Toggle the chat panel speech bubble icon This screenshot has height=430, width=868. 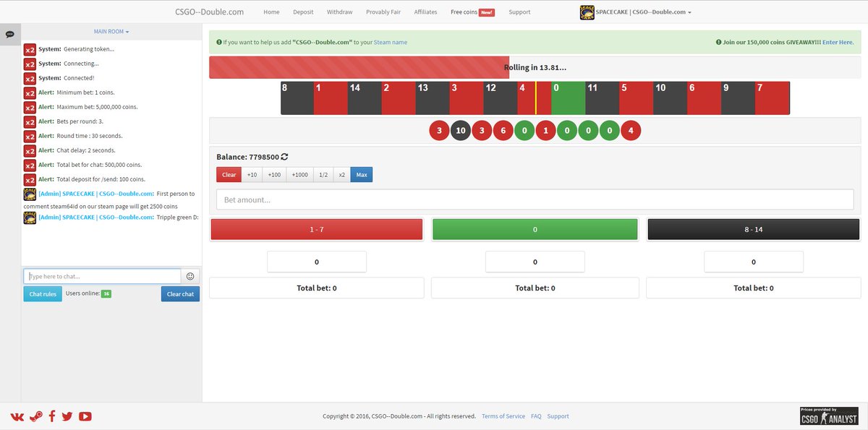[x=10, y=35]
